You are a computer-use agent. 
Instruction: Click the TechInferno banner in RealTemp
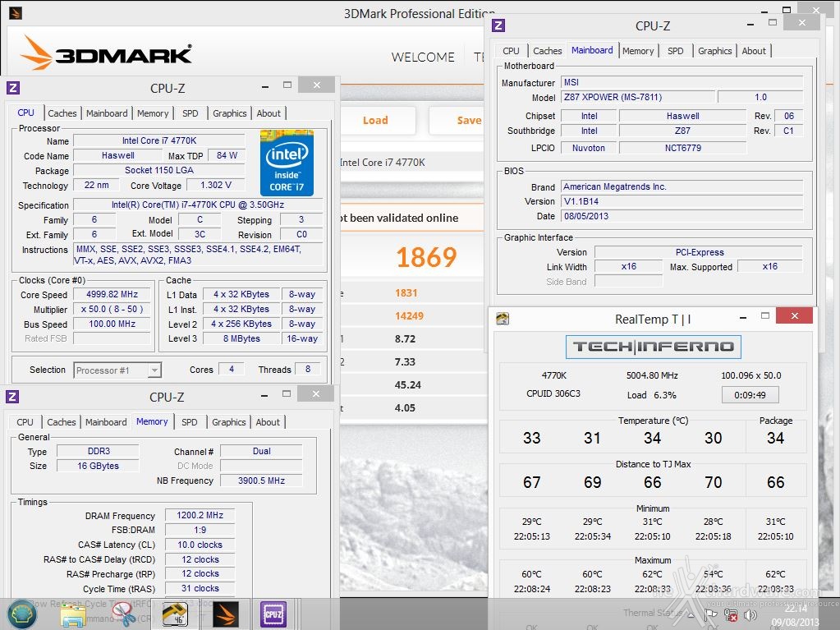pos(653,347)
